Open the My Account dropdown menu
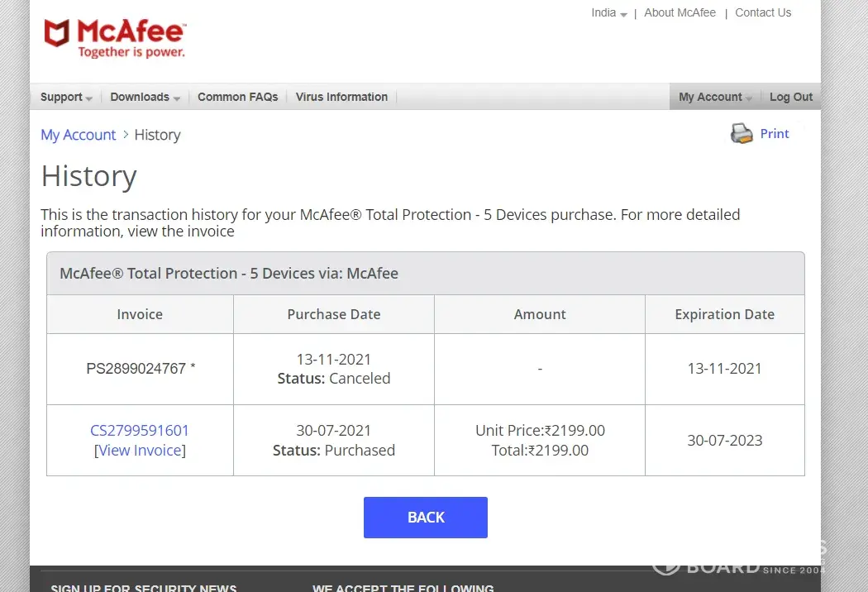Image resolution: width=868 pixels, height=592 pixels. click(x=715, y=97)
